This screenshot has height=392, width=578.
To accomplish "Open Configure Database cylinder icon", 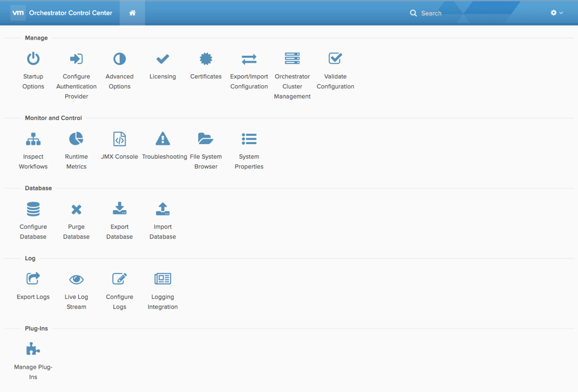I will (33, 209).
